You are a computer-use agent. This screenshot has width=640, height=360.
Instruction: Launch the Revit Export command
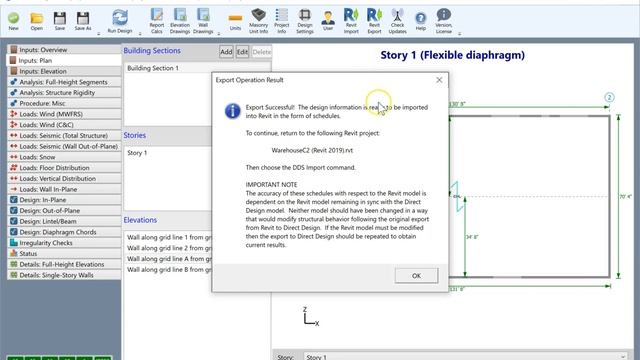(374, 21)
